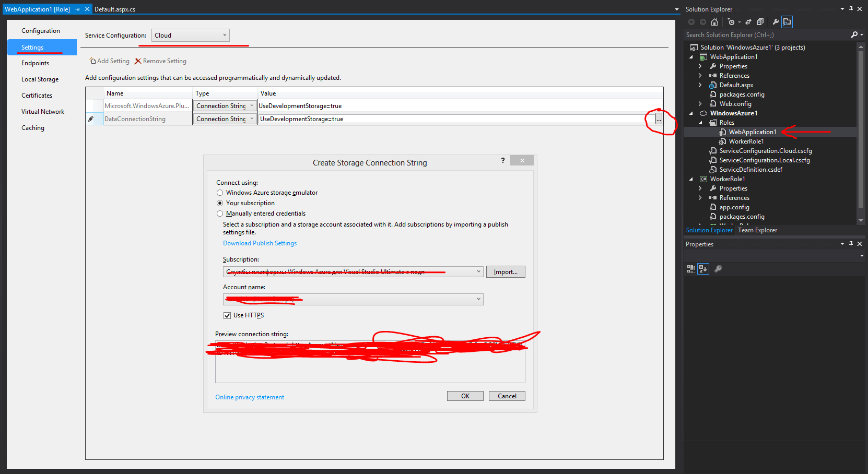This screenshot has width=868, height=474.
Task: Click the DataConnectionString value input field
Action: click(456, 119)
